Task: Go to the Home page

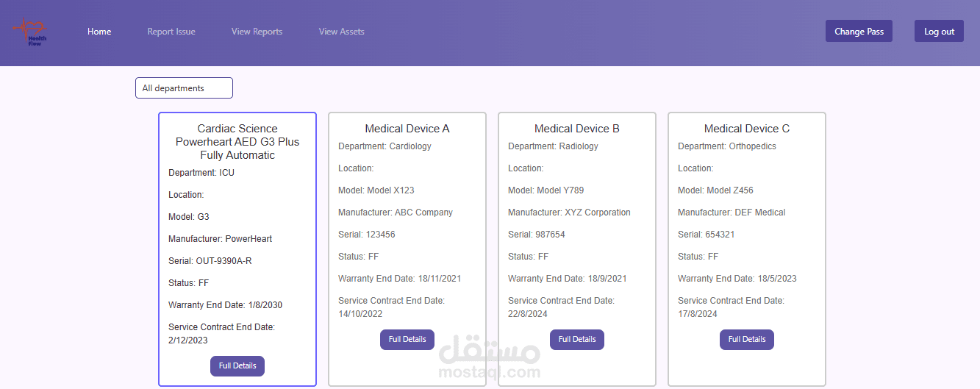Action: [x=99, y=32]
